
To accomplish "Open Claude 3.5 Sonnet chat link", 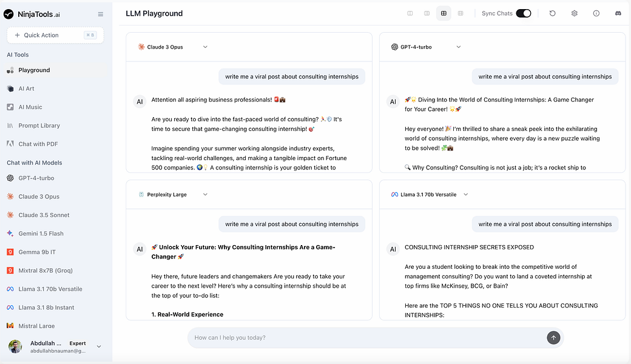I will 44,215.
